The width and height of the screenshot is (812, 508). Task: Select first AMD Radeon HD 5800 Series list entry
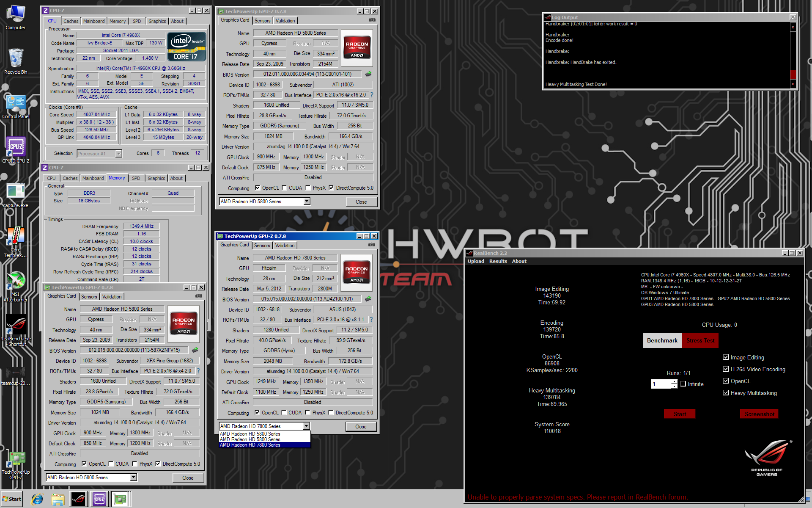pos(265,434)
